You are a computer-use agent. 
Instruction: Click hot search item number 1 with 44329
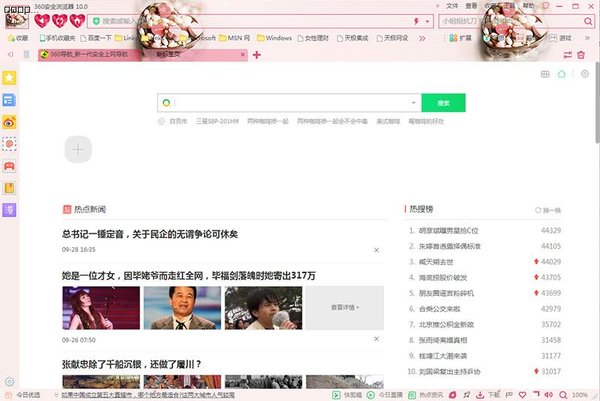pos(485,230)
